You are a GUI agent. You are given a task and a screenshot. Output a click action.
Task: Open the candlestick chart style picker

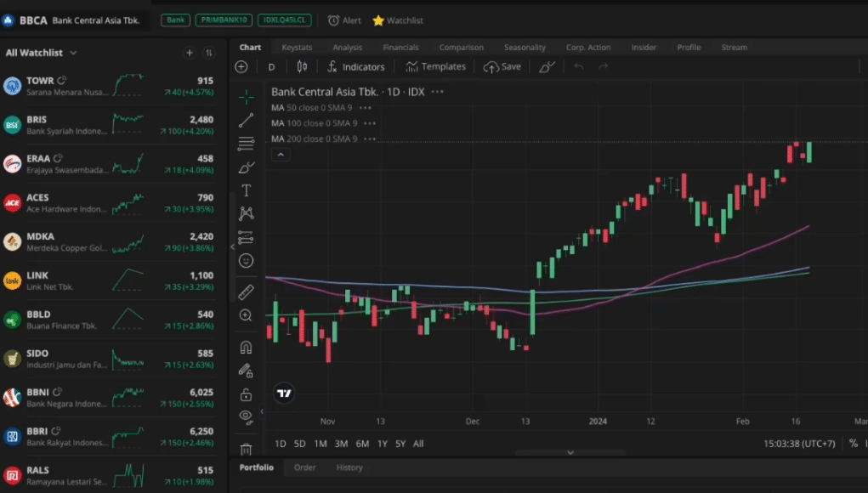[302, 66]
